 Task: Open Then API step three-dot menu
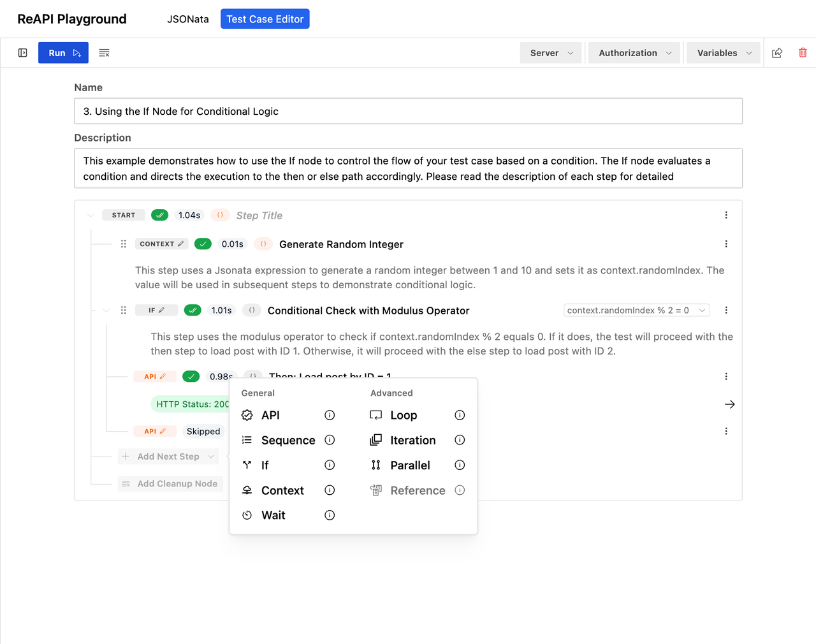(726, 377)
